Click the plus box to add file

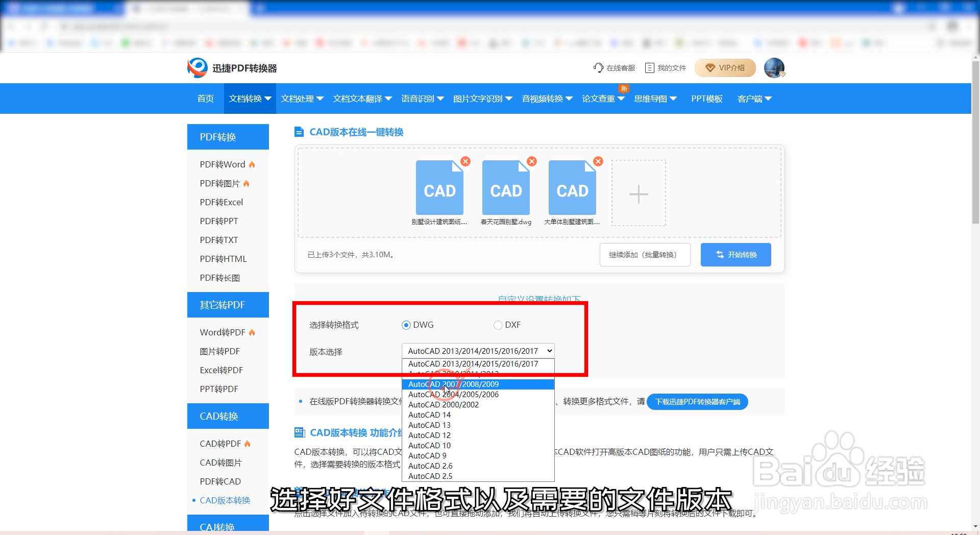click(x=639, y=193)
